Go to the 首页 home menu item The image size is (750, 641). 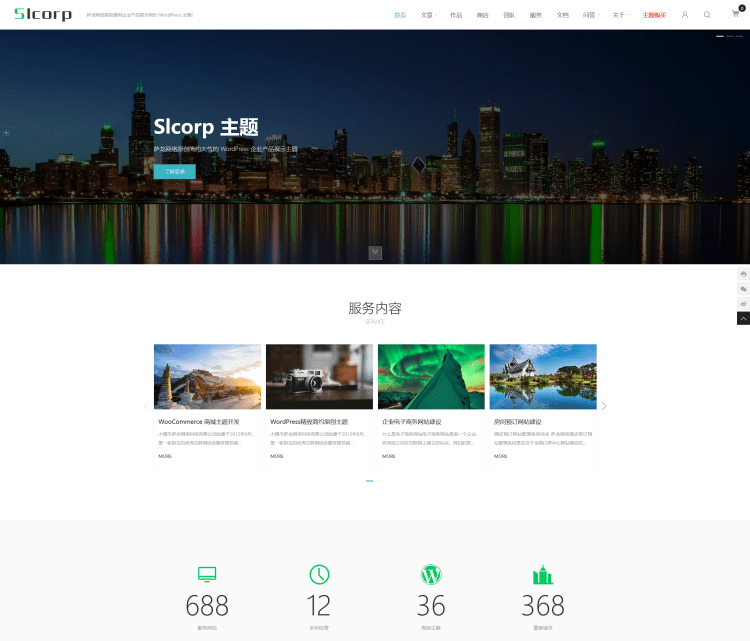(x=400, y=15)
